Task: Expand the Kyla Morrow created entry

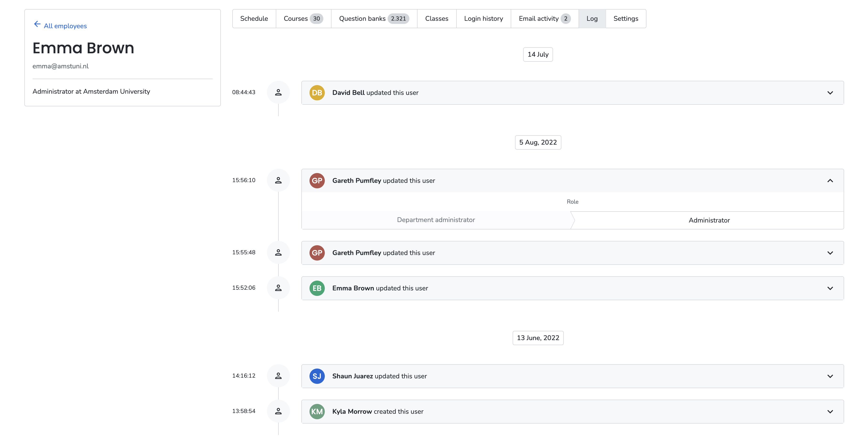Action: (830, 412)
